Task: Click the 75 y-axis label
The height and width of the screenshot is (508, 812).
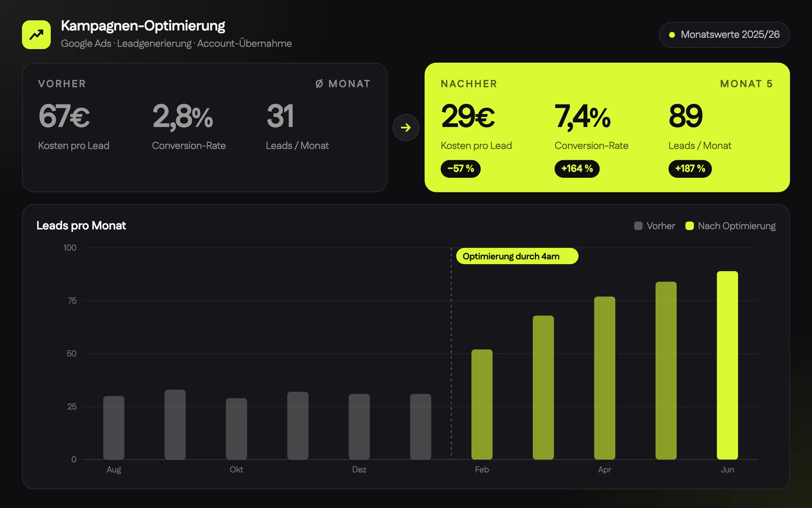Action: click(72, 301)
